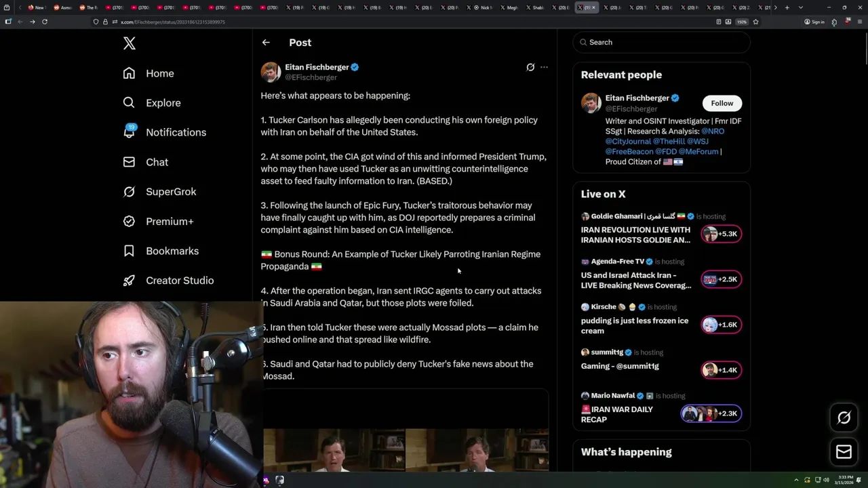Open the browser extensions puzzle icon
Screen dimensions: 868x488
[834, 22]
